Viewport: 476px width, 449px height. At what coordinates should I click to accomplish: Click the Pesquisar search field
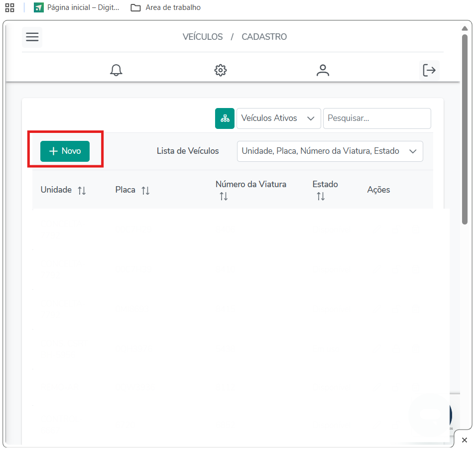(x=376, y=118)
